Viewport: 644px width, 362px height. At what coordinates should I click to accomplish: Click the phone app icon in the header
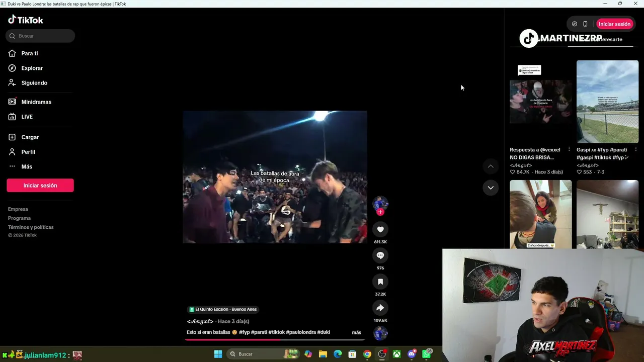pyautogui.click(x=585, y=24)
